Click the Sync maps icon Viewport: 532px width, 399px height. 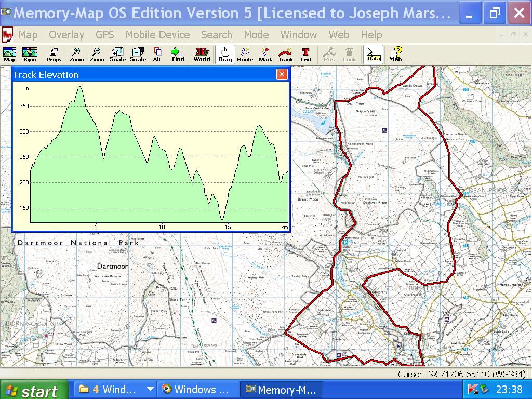pyautogui.click(x=30, y=55)
